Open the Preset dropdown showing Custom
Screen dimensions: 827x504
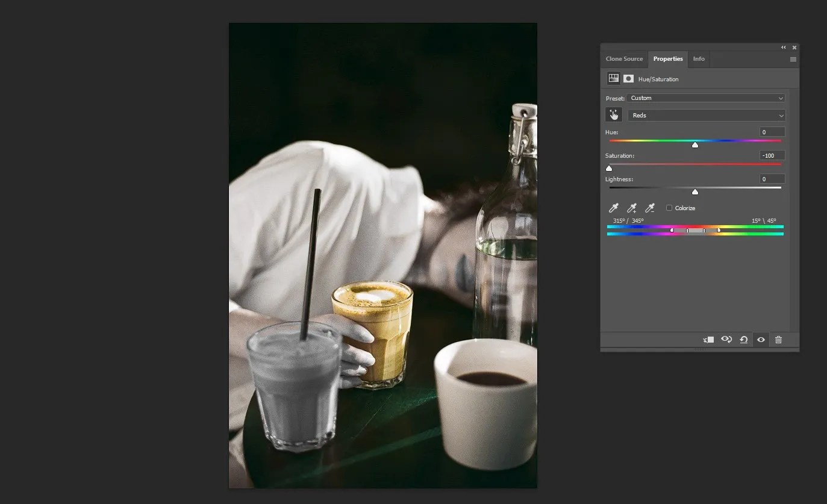point(705,98)
